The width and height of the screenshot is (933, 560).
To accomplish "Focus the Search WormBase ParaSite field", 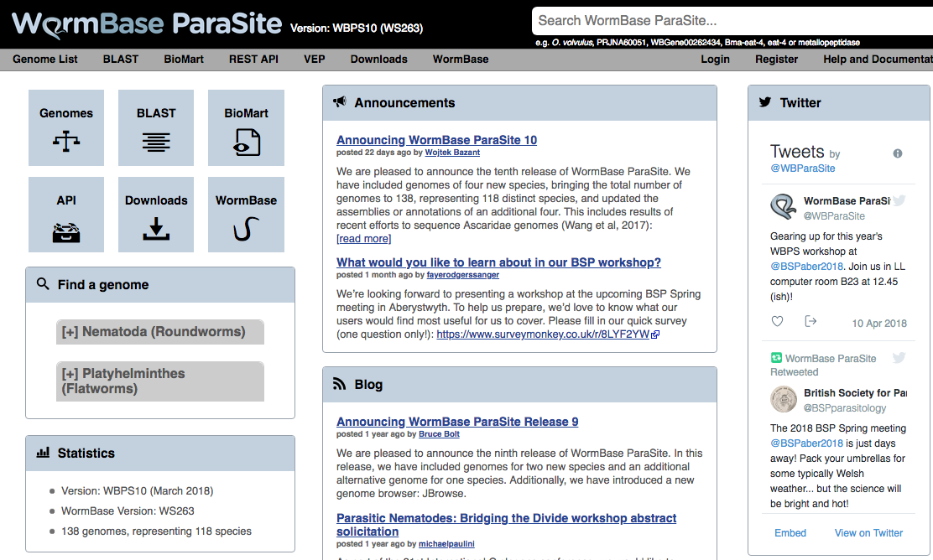I will pos(730,20).
